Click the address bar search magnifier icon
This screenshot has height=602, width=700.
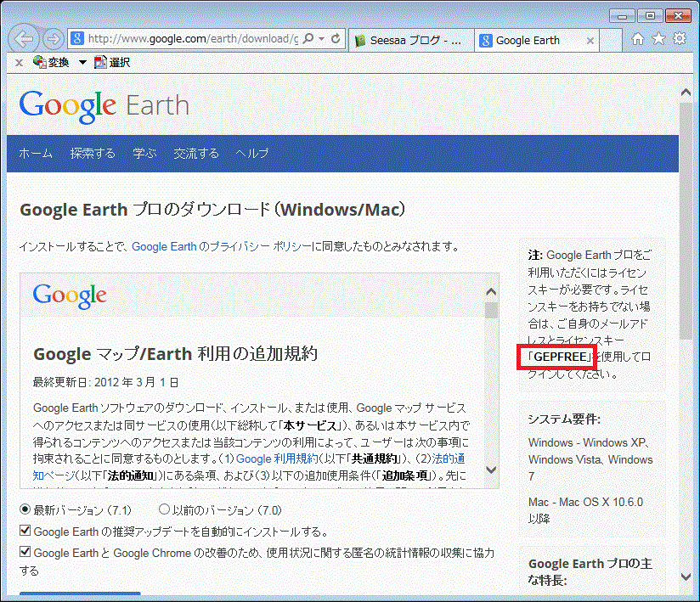pyautogui.click(x=308, y=39)
